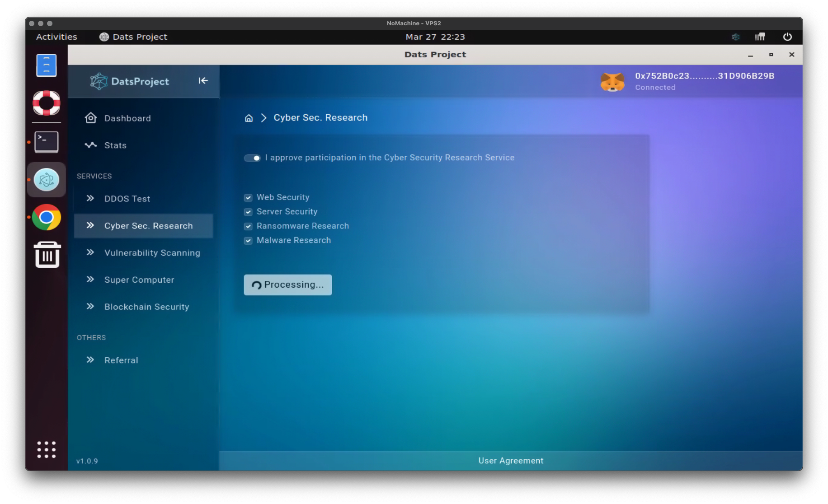Image resolution: width=828 pixels, height=504 pixels.
Task: Open Super Computer service page
Action: [143, 280]
